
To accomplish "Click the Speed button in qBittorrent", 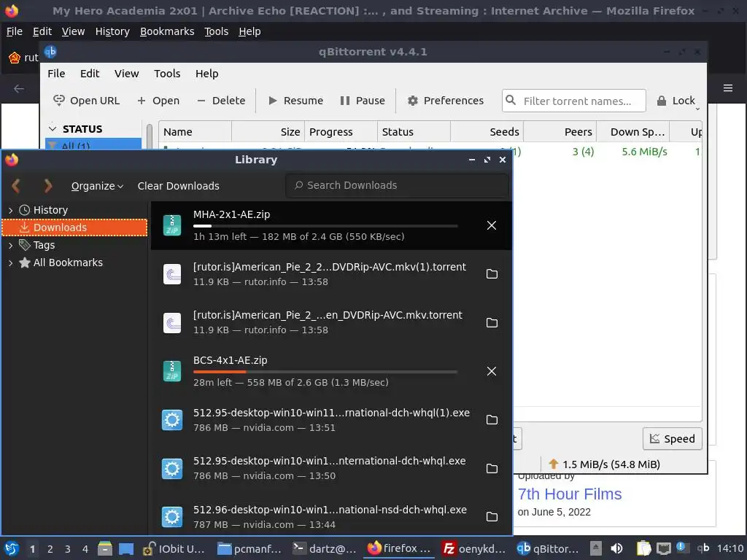I will coord(672,438).
